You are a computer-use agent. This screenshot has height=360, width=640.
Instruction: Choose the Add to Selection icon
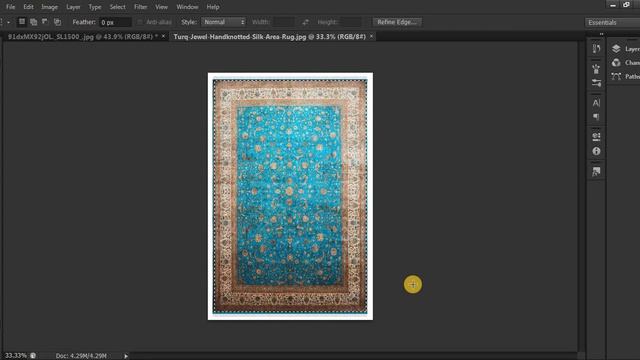click(x=33, y=22)
